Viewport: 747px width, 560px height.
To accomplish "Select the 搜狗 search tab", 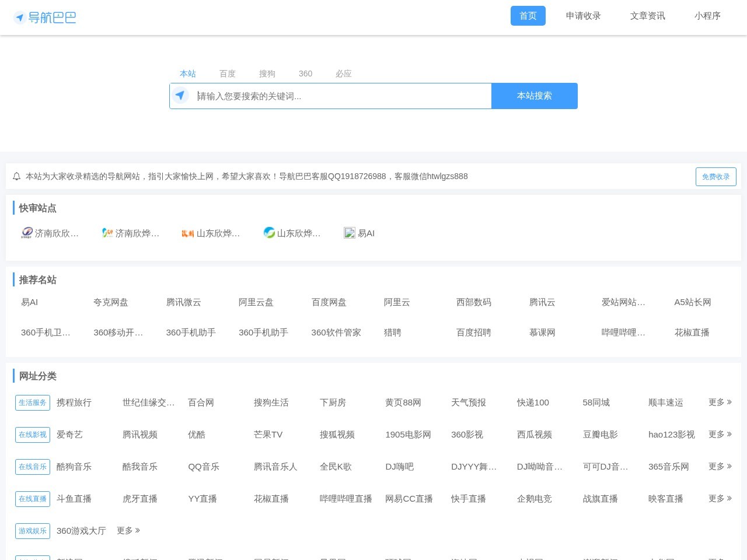I will coord(267,73).
